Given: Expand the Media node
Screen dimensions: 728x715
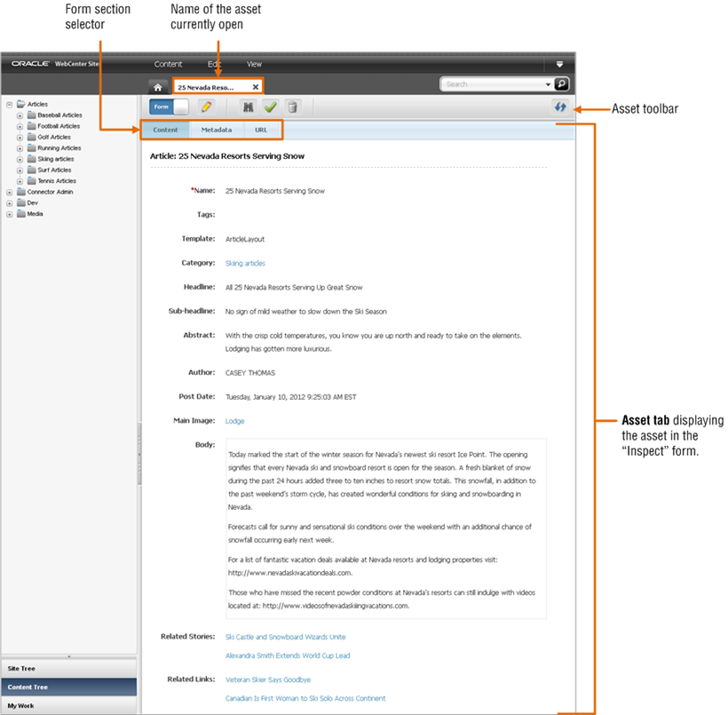Looking at the screenshot, I should pos(9,214).
